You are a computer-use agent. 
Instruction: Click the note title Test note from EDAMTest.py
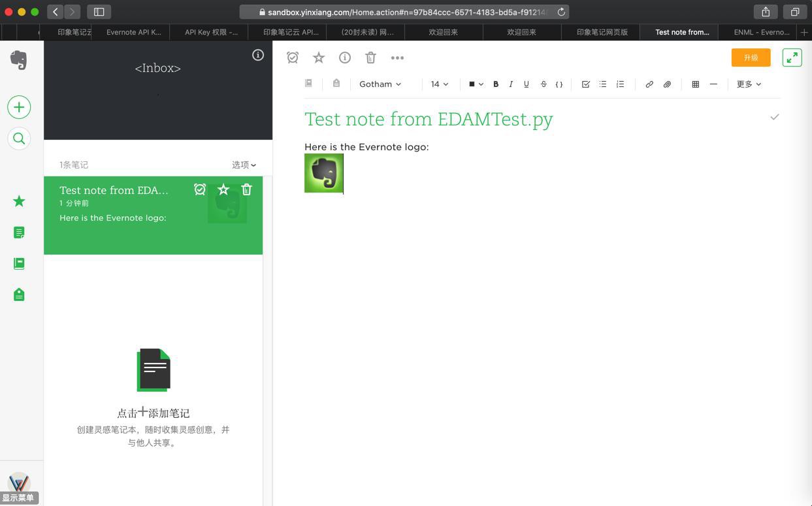429,119
